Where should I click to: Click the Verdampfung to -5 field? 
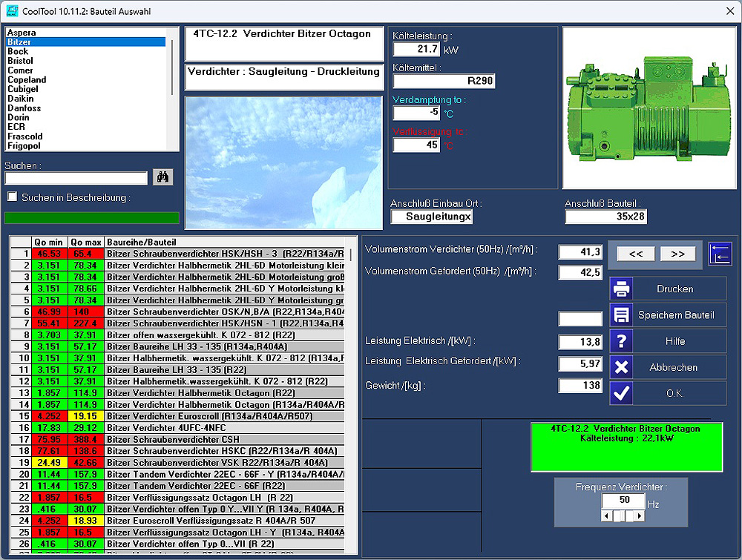tap(416, 113)
